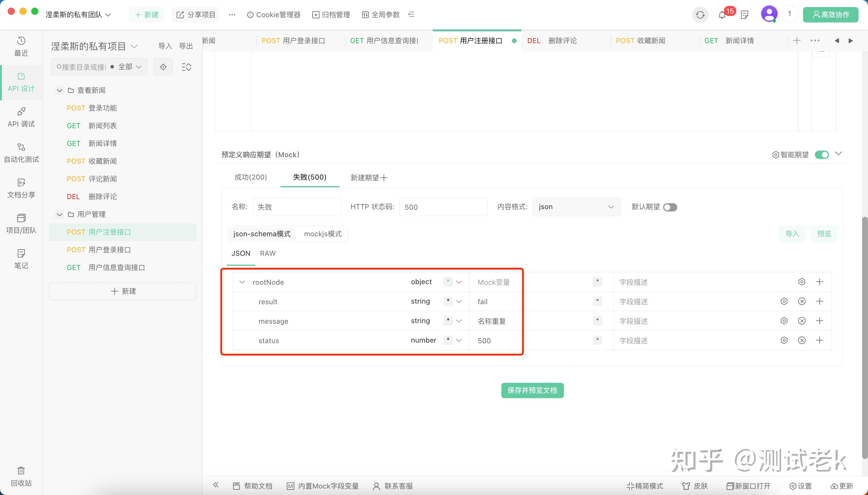
Task: Expand the status field type dropdown
Action: click(459, 340)
